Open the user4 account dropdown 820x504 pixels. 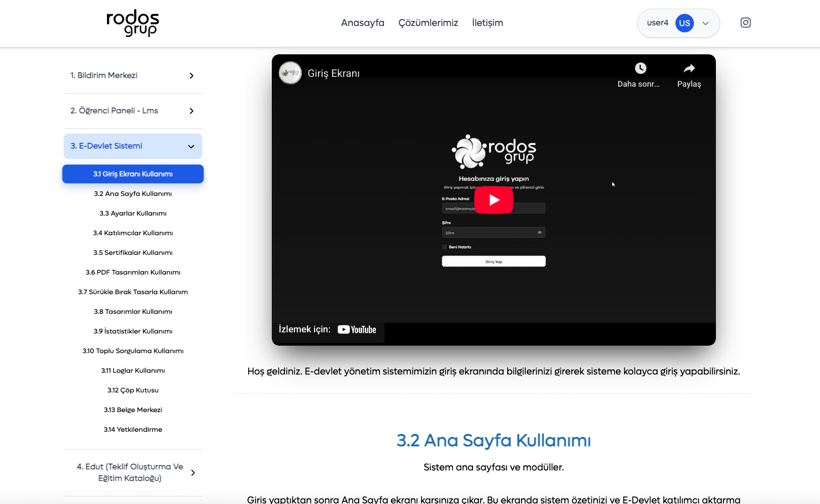click(x=705, y=23)
